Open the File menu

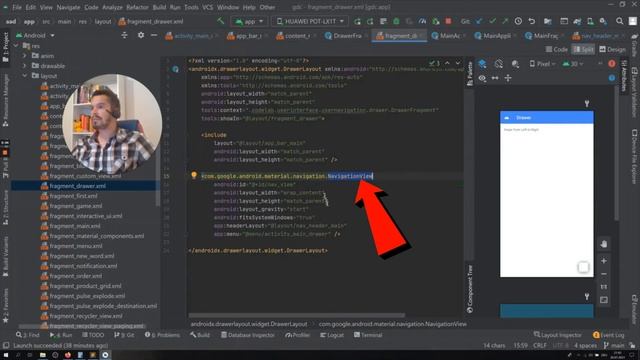(x=17, y=7)
